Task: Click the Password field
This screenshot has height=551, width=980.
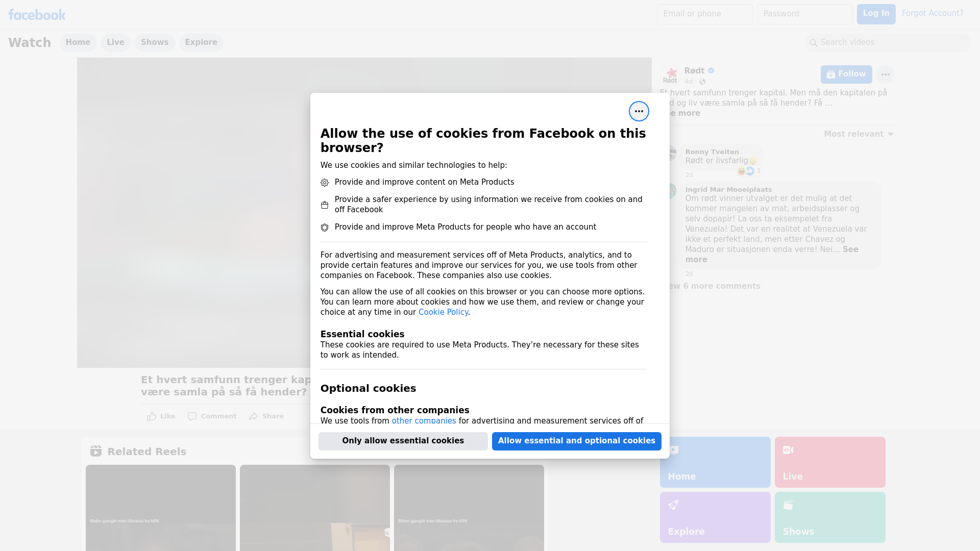Action: [x=804, y=14]
